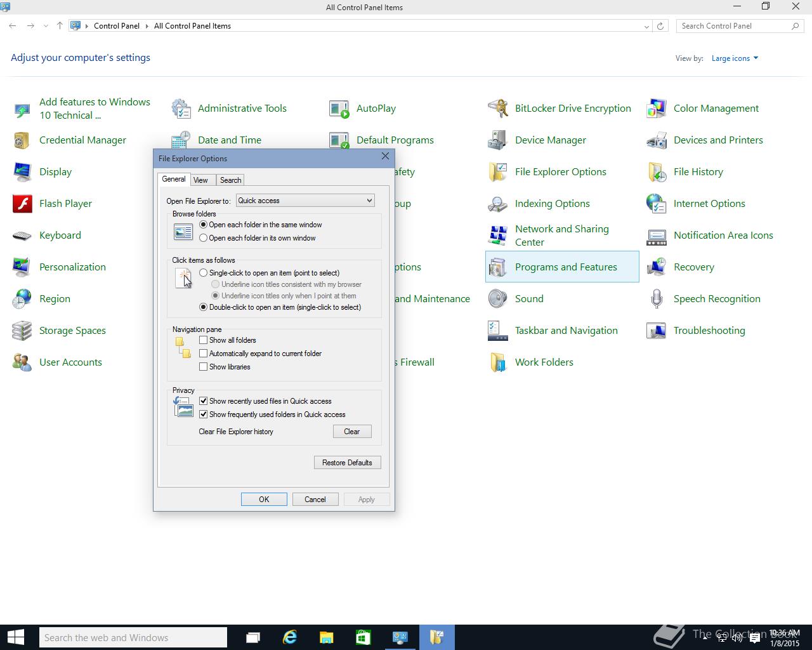Confirm dialog with OK
Viewport: 812px width, 650px height.
[x=264, y=500]
